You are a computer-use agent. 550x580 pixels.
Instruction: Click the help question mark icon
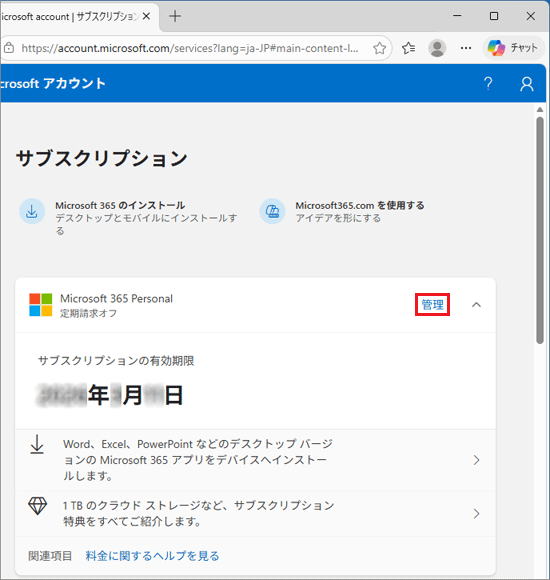point(488,84)
